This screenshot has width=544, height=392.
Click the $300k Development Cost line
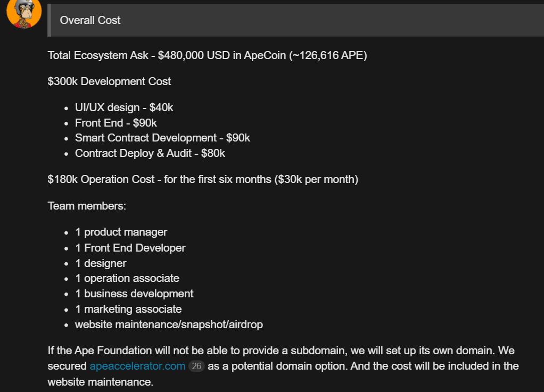click(109, 81)
